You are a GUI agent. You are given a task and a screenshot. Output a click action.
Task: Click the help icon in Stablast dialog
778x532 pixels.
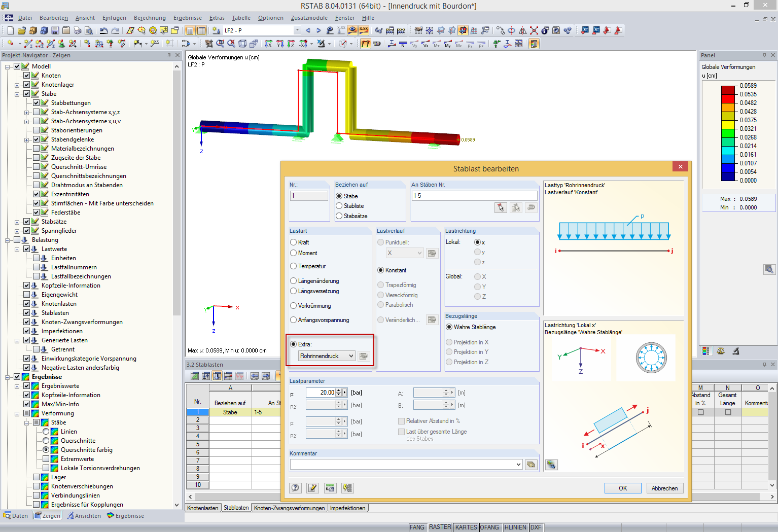296,488
